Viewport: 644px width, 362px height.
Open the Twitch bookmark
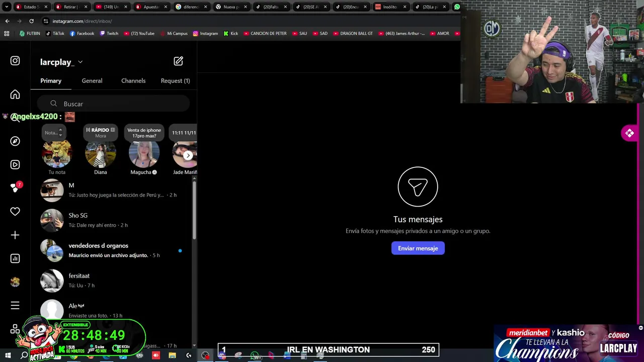[109, 34]
